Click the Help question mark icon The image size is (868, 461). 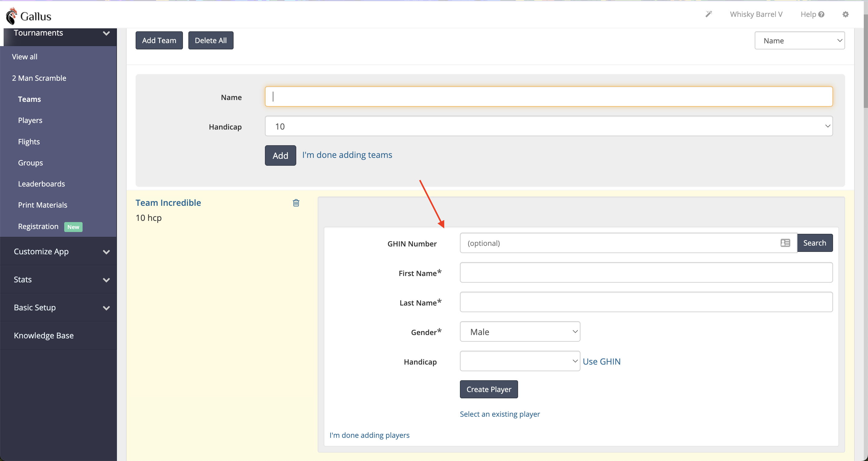pos(821,14)
